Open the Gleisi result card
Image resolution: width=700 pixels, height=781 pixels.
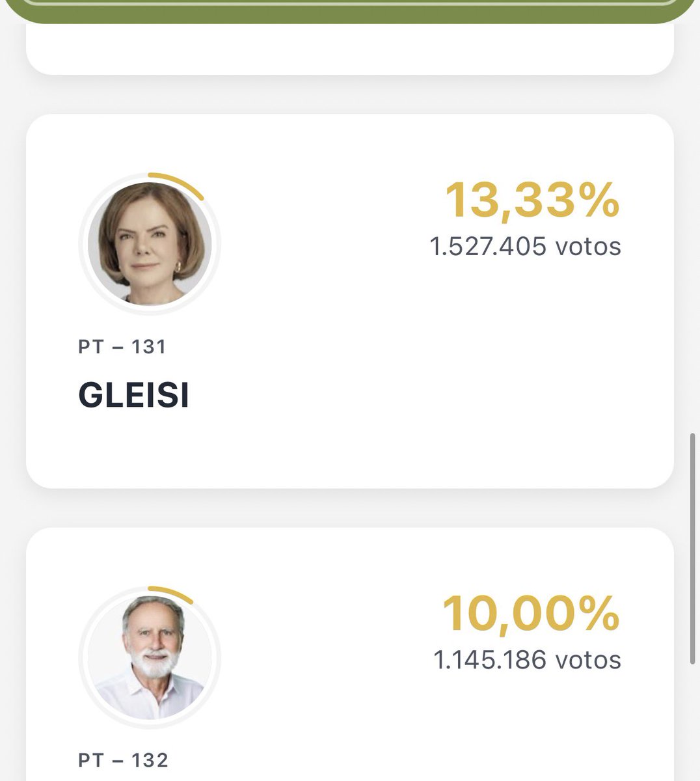tap(349, 301)
